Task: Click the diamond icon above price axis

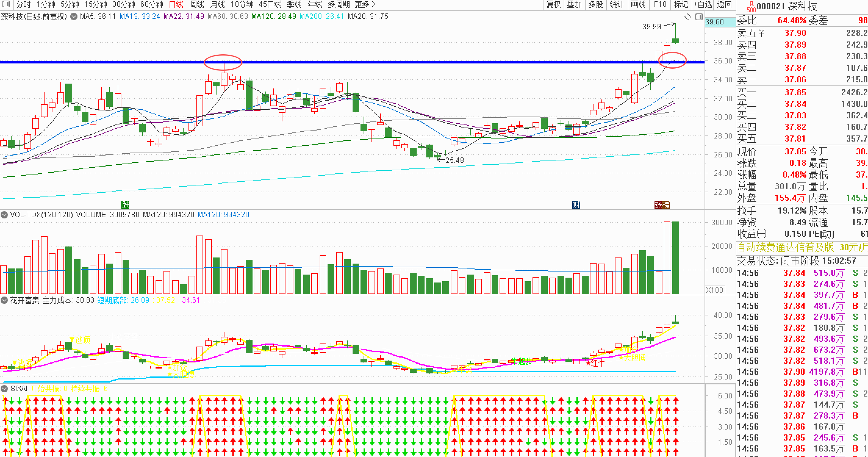Action: click(687, 16)
